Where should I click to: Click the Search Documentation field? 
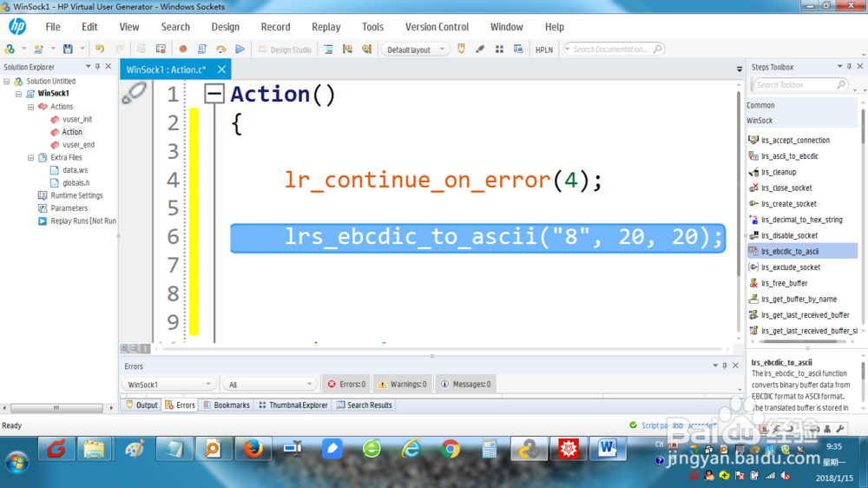(x=614, y=49)
